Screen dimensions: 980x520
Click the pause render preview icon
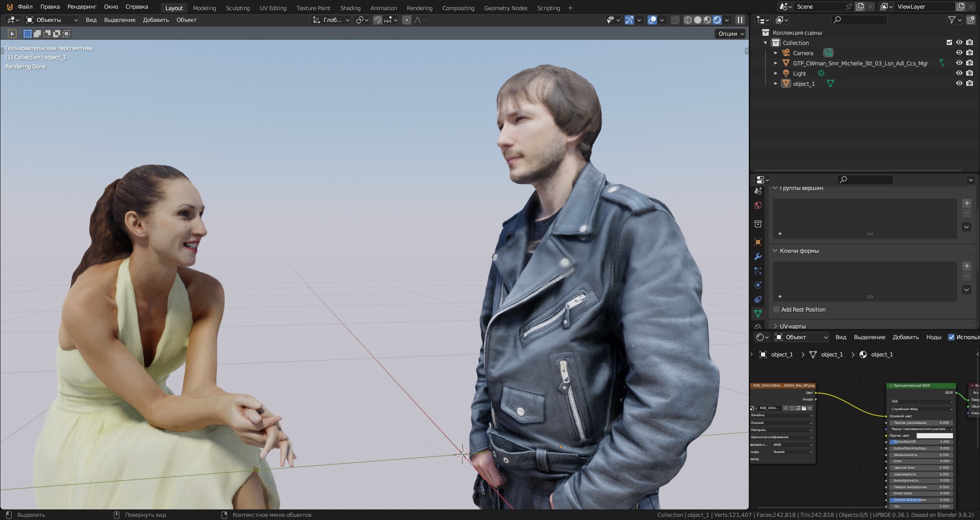(740, 20)
